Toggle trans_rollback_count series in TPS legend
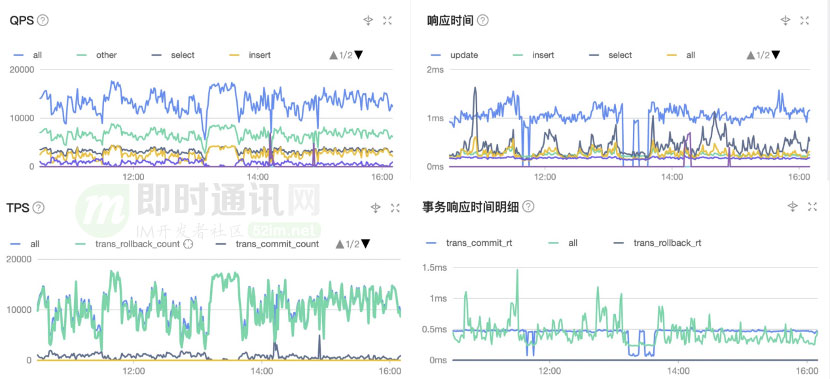The height and width of the screenshot is (379, 830). click(128, 244)
